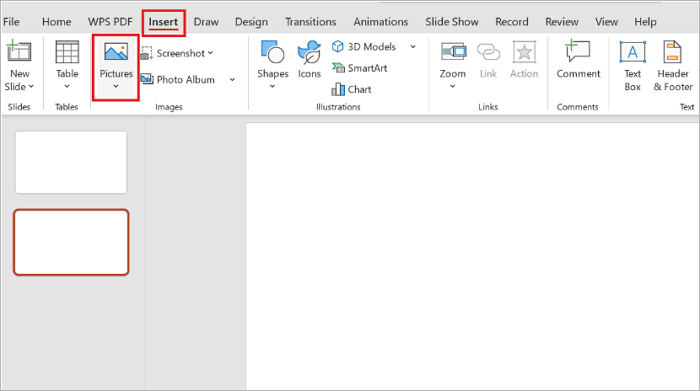Click the Header & Footer icon

click(x=672, y=51)
